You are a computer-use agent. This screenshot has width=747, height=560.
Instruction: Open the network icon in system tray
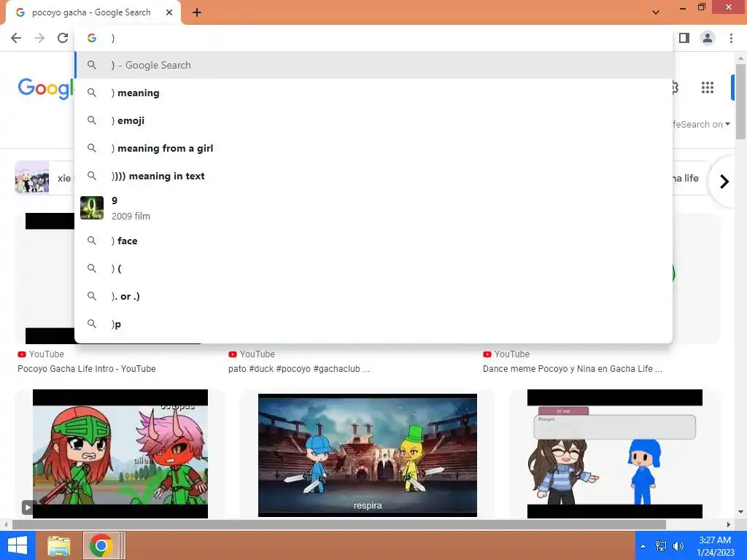coord(661,546)
